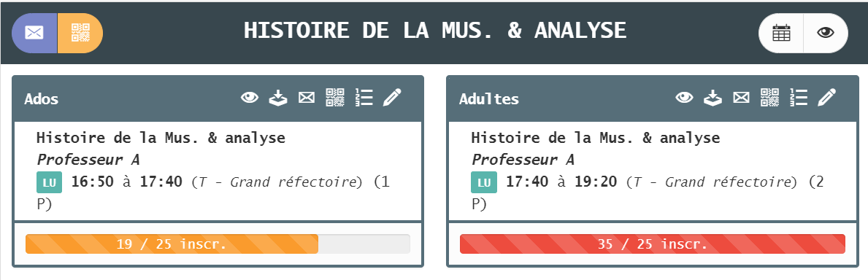Select Professeur A in Adultes card
The width and height of the screenshot is (868, 280).
(x=523, y=160)
